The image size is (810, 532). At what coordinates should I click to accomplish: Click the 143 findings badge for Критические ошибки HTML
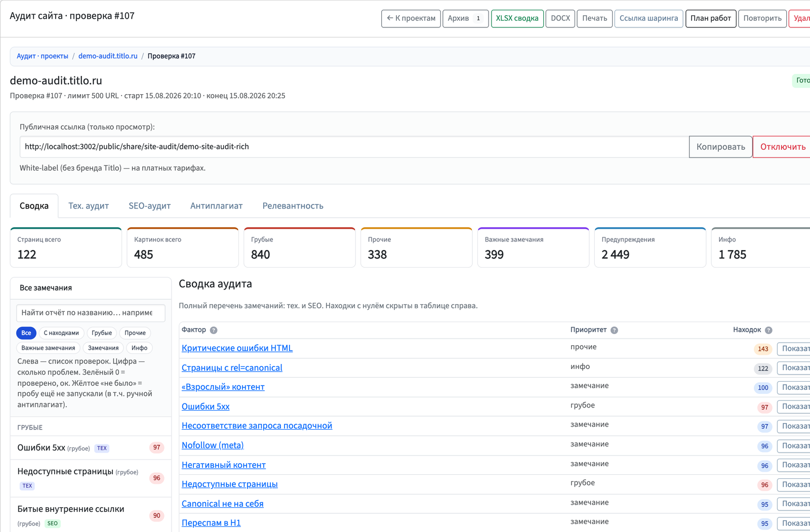click(x=763, y=349)
